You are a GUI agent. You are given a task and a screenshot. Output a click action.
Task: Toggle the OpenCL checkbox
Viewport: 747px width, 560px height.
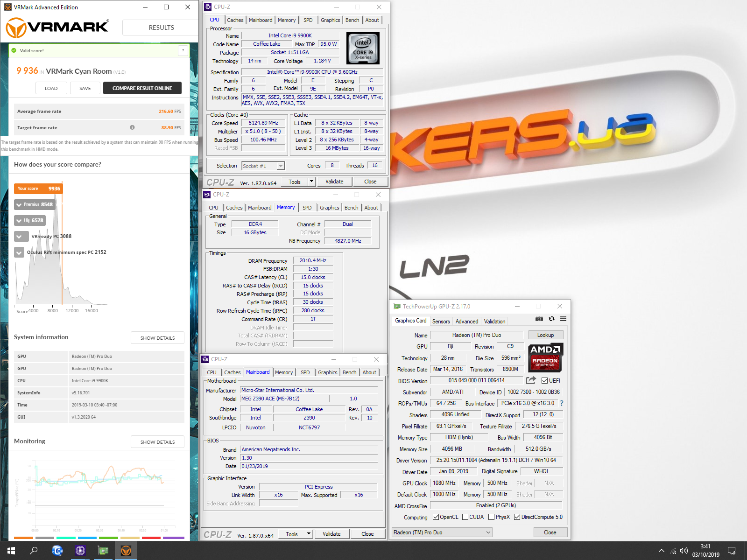coord(436,517)
